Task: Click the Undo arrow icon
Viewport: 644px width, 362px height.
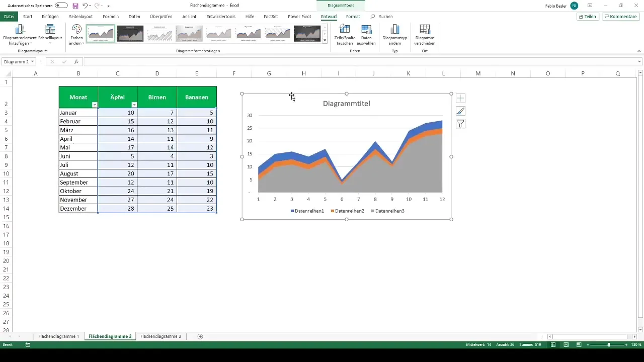Action: coord(86,6)
